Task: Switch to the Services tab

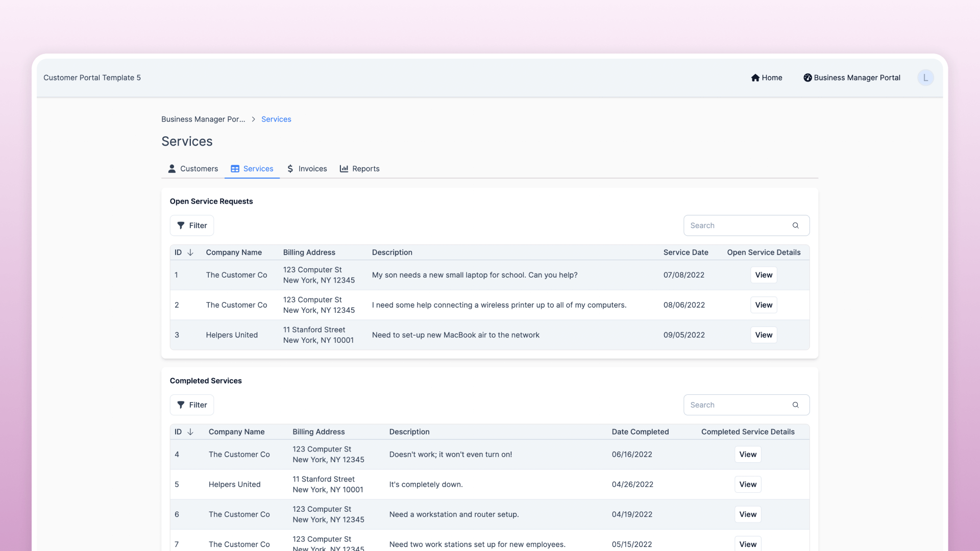Action: pyautogui.click(x=252, y=169)
